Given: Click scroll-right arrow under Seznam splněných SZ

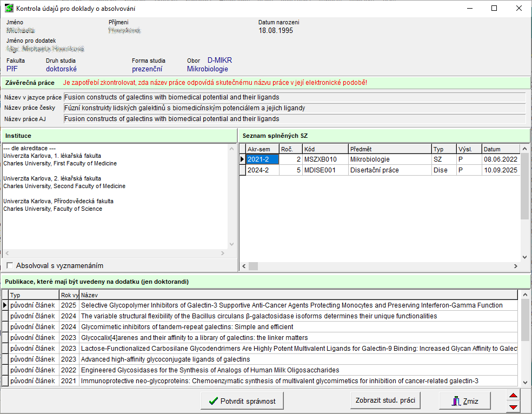Looking at the screenshot, I should (516, 266).
